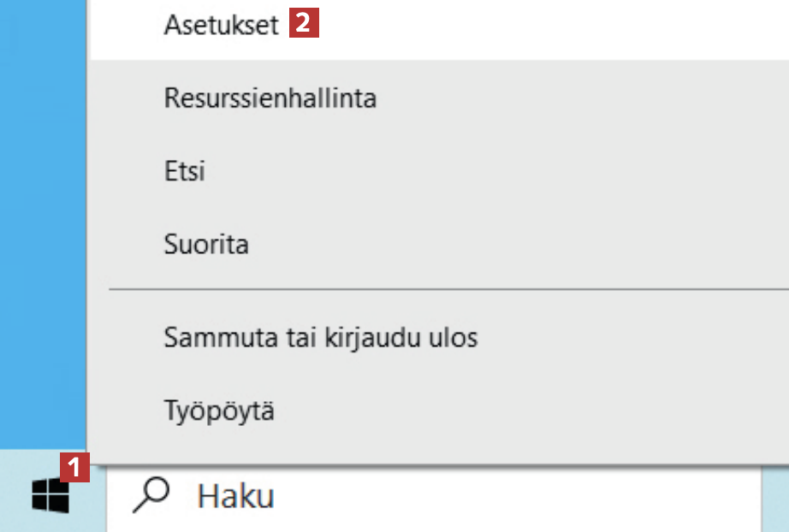
Task: Open the Run dialog via Suorita
Action: click(206, 245)
